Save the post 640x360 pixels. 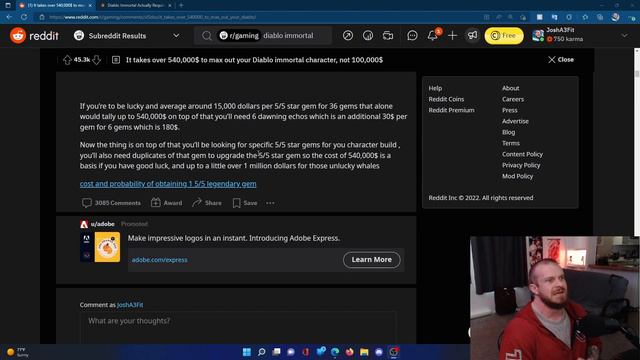[x=245, y=203]
